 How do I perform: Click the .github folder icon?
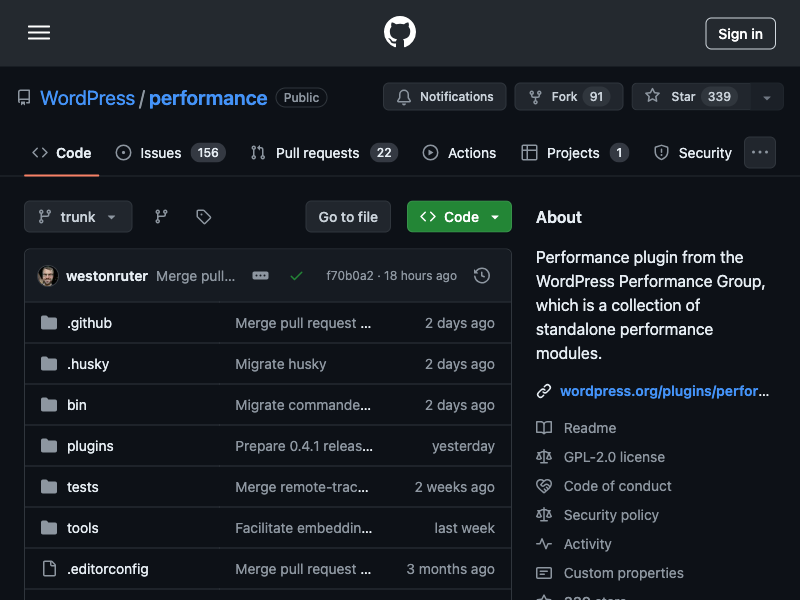click(49, 322)
